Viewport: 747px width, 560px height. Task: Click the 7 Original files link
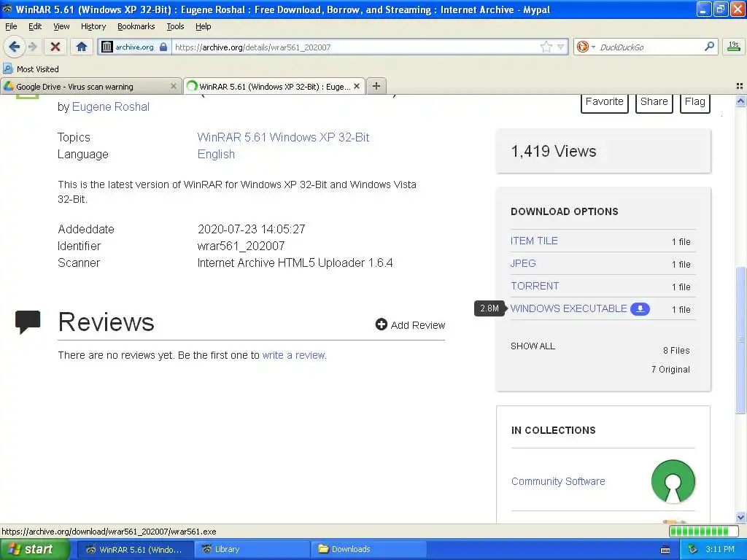(x=670, y=370)
